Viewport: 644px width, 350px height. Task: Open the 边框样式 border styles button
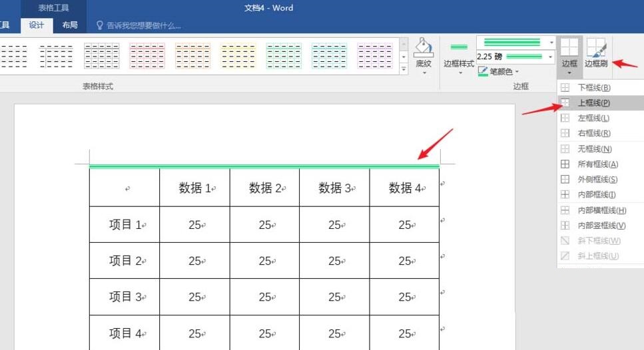[459, 59]
